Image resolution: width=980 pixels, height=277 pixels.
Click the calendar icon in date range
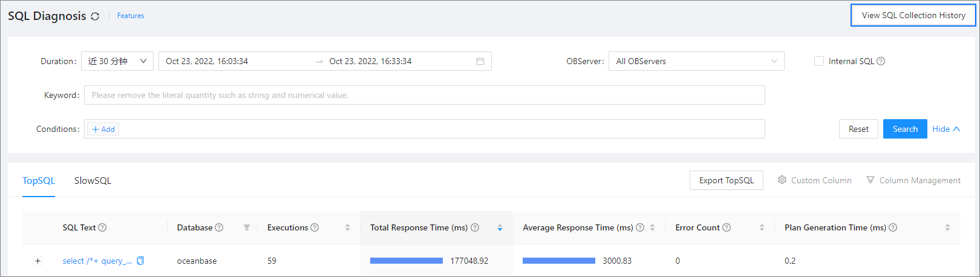(480, 61)
